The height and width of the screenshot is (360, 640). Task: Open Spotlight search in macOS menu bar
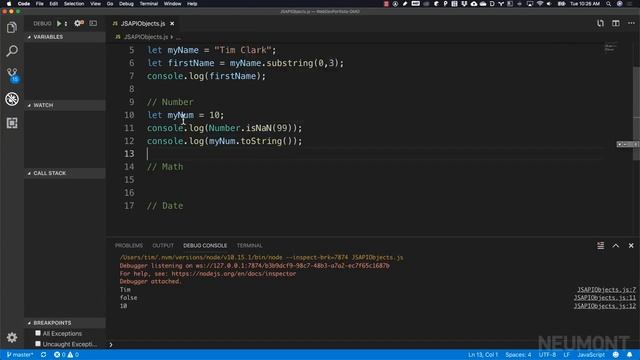click(x=609, y=4)
